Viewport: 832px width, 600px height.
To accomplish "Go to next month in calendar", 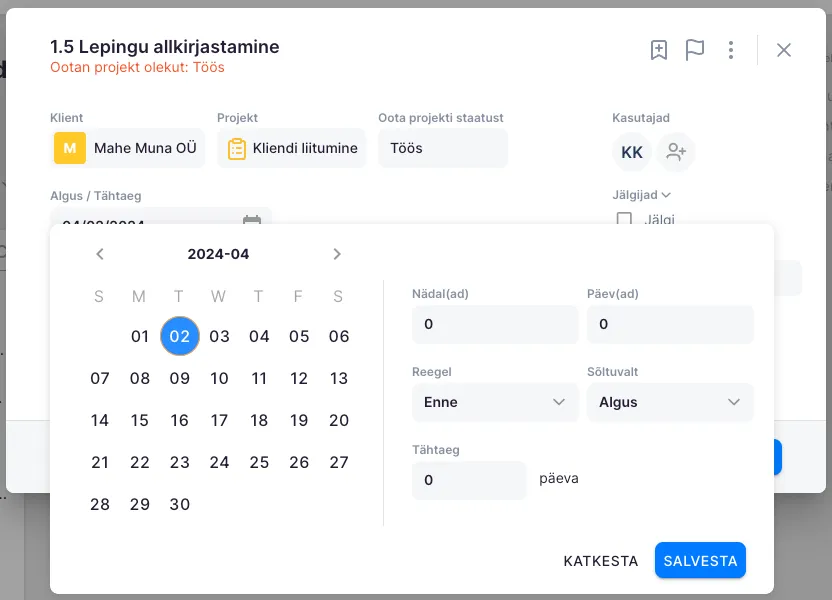I will tap(337, 254).
